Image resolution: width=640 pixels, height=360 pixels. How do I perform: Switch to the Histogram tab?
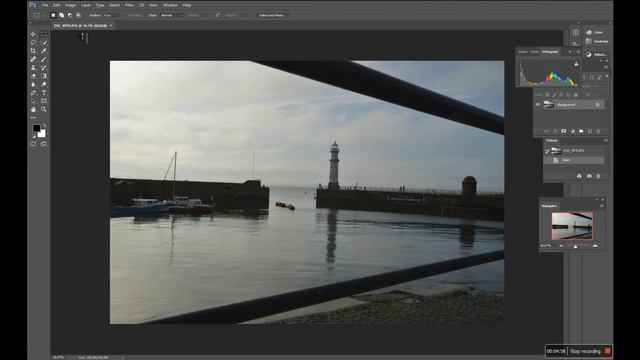pos(550,52)
